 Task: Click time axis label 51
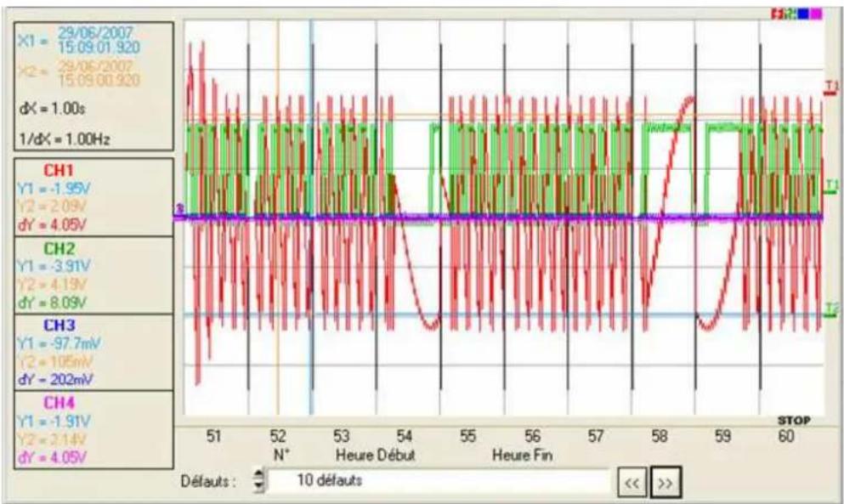click(x=213, y=436)
